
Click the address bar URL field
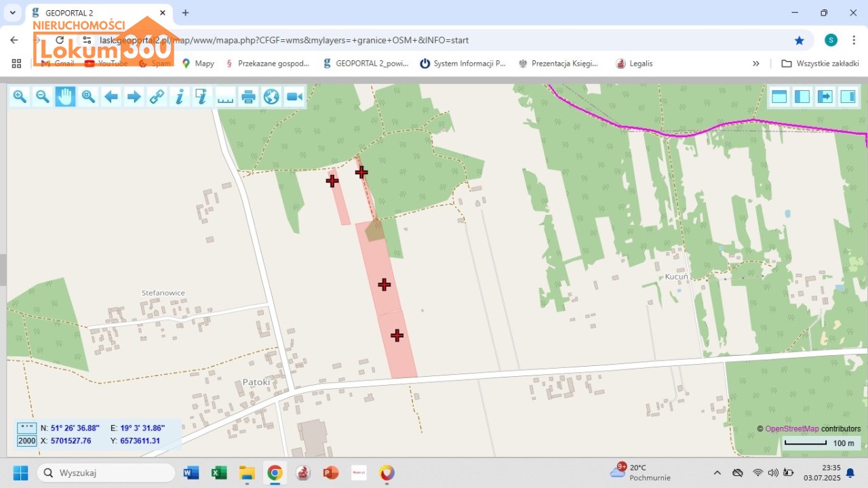coord(434,40)
